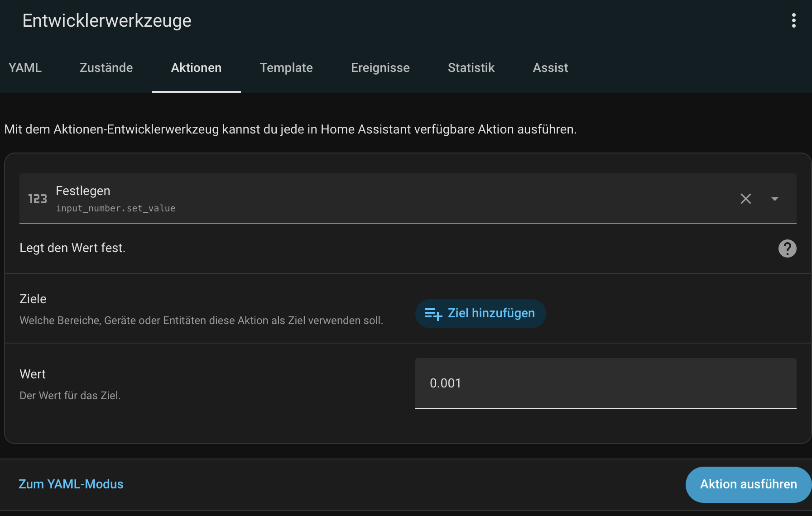Switch to the Statistik tab
Viewport: 812px width, 516px height.
[471, 68]
